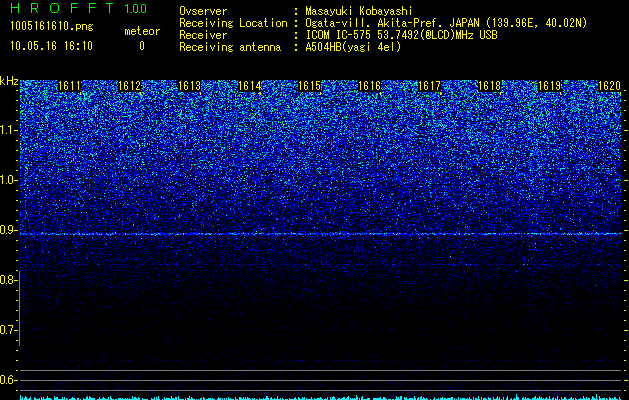Click the 1615 time marker

309,86
